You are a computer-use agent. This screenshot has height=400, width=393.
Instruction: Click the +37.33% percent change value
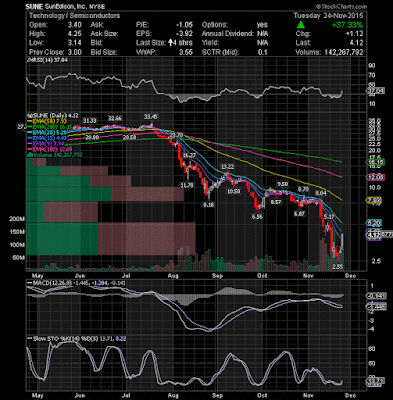coord(347,25)
